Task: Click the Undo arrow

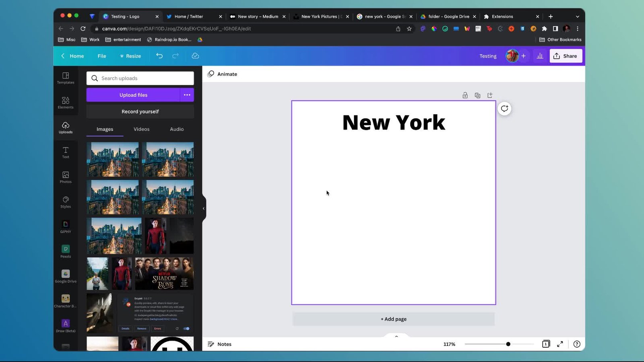Action: click(x=159, y=56)
